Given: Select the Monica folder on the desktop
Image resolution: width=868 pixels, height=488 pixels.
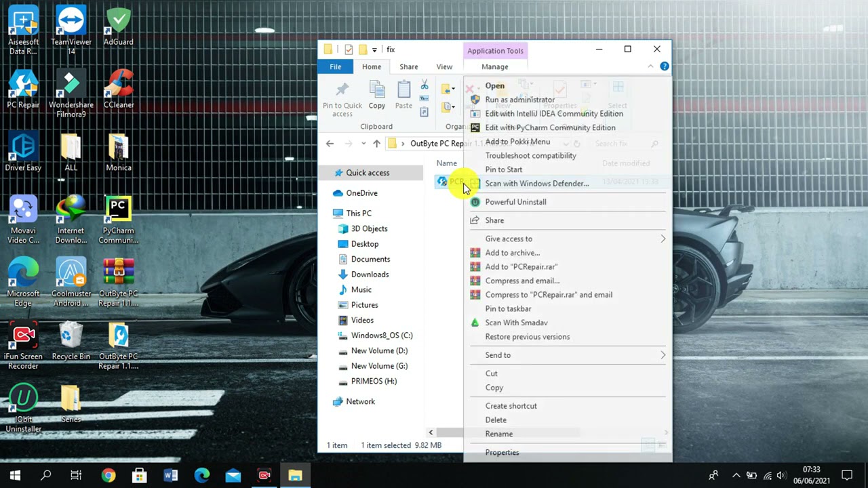Looking at the screenshot, I should point(118,152).
